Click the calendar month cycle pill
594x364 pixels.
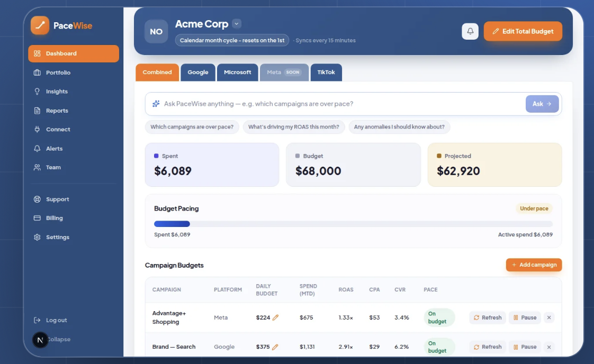(232, 40)
